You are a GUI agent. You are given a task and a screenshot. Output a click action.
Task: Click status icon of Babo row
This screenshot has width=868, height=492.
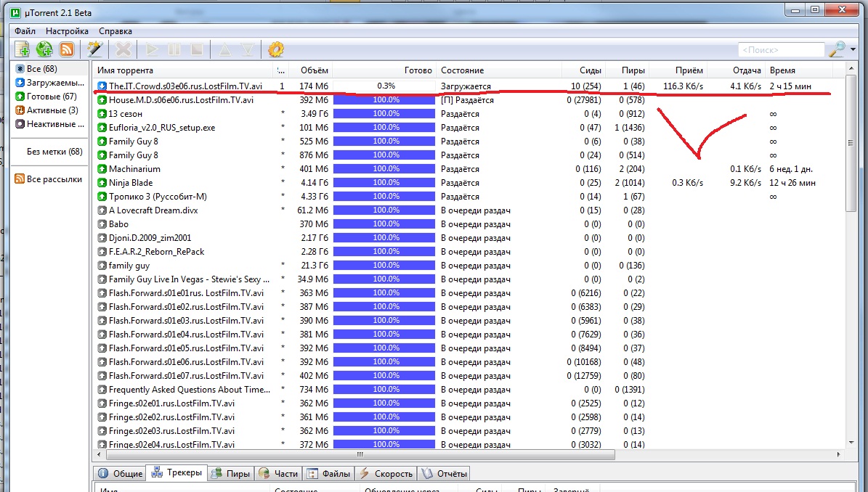(102, 224)
